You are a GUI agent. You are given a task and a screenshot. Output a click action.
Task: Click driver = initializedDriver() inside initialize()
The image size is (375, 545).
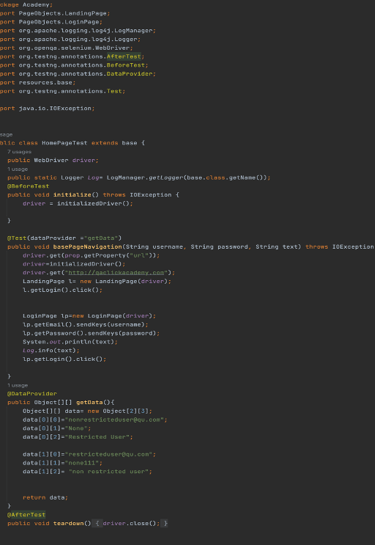click(78, 204)
